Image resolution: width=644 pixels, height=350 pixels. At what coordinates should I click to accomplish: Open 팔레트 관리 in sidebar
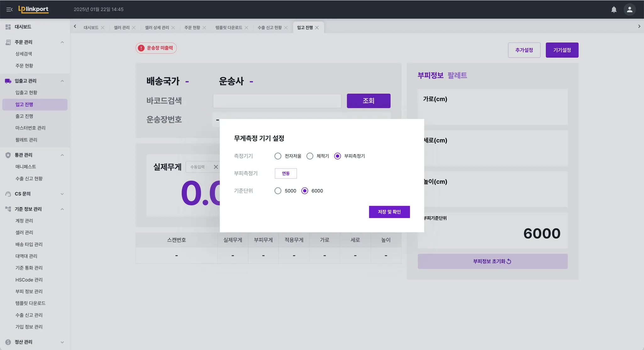pyautogui.click(x=26, y=140)
